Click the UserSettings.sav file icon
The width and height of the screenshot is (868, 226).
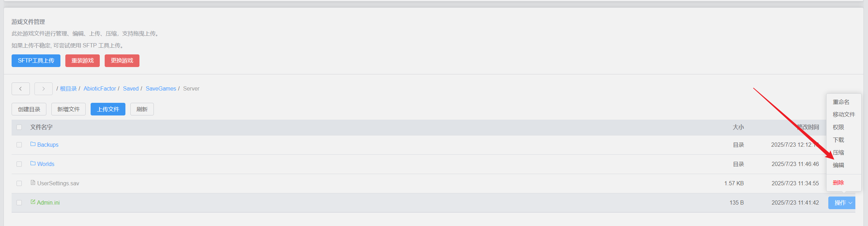pos(33,183)
